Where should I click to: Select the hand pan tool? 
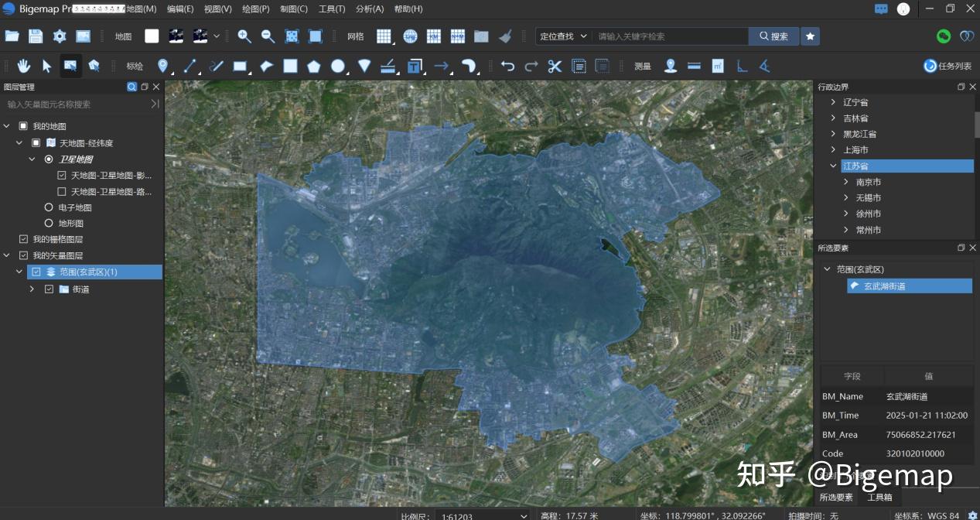24,66
